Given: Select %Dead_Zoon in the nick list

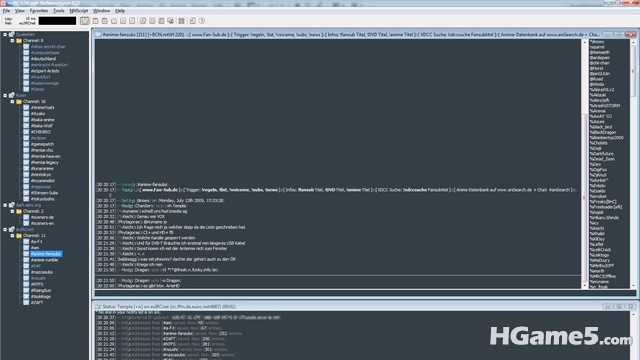Looking at the screenshot, I should coord(602,159).
